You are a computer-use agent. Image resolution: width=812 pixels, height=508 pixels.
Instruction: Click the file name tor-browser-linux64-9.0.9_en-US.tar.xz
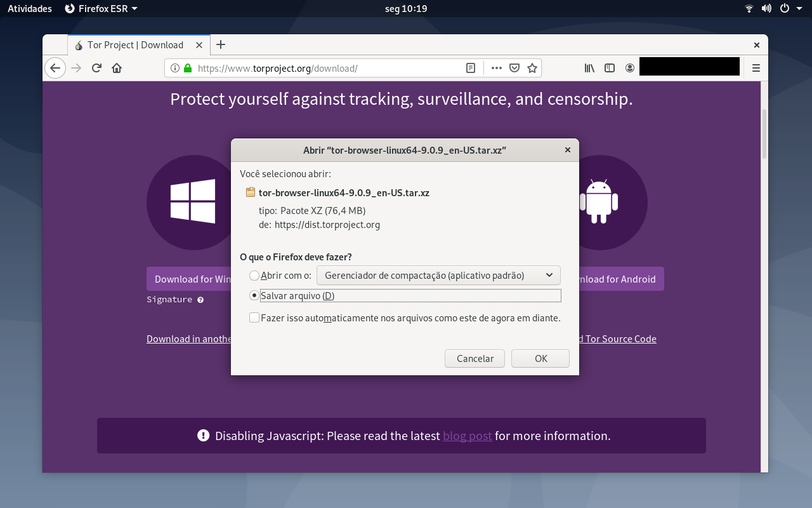344,192
